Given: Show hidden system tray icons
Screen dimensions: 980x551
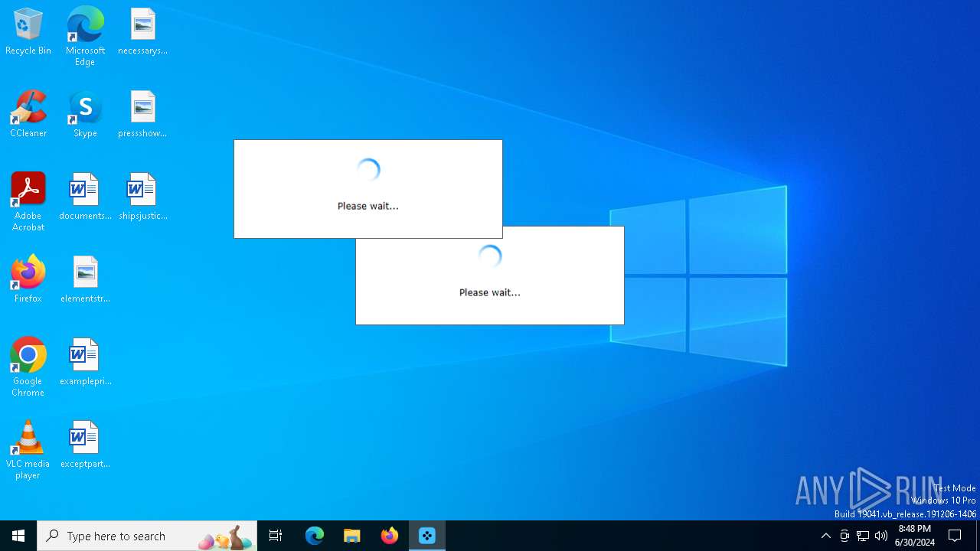Looking at the screenshot, I should pos(825,536).
